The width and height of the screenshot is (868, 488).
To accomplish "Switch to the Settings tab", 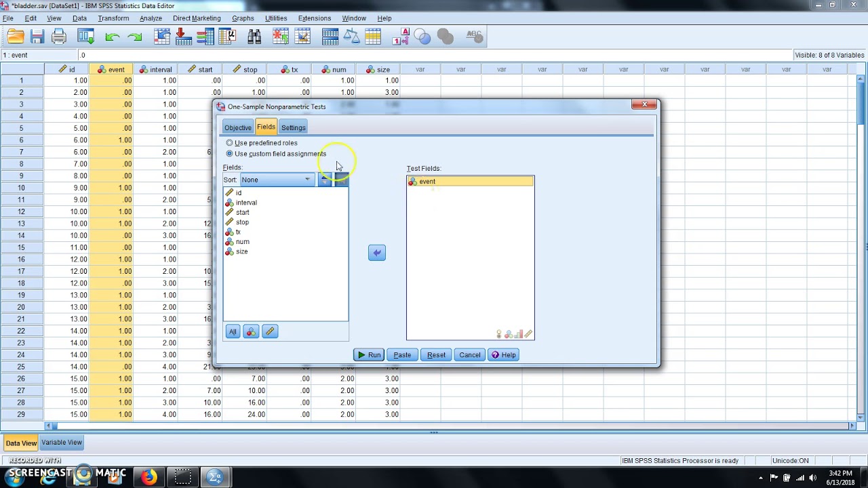I will [x=294, y=127].
